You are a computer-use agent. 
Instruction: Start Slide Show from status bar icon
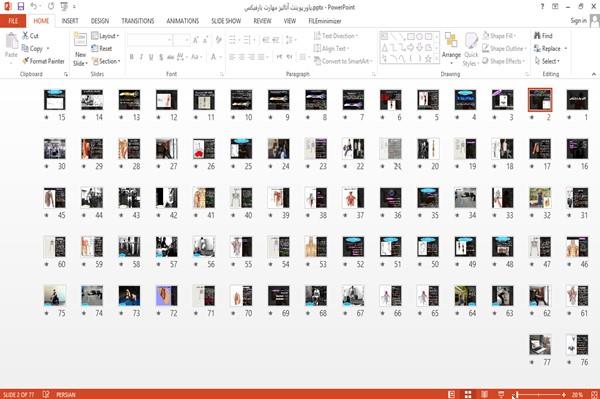point(501,394)
